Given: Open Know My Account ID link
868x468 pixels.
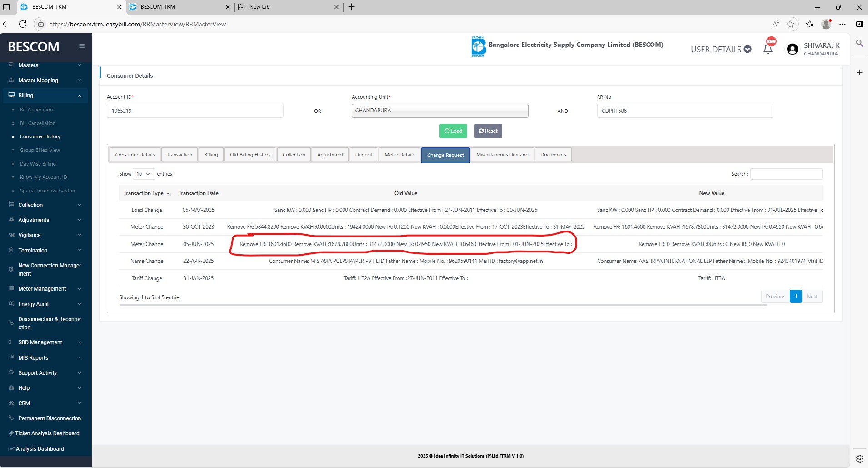Looking at the screenshot, I should click(x=44, y=177).
